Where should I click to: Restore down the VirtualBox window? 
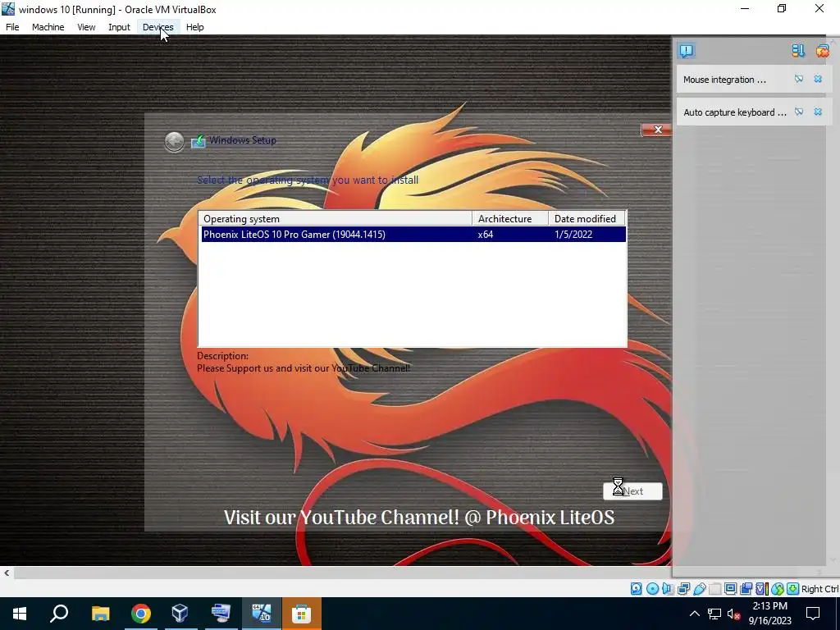pyautogui.click(x=782, y=8)
